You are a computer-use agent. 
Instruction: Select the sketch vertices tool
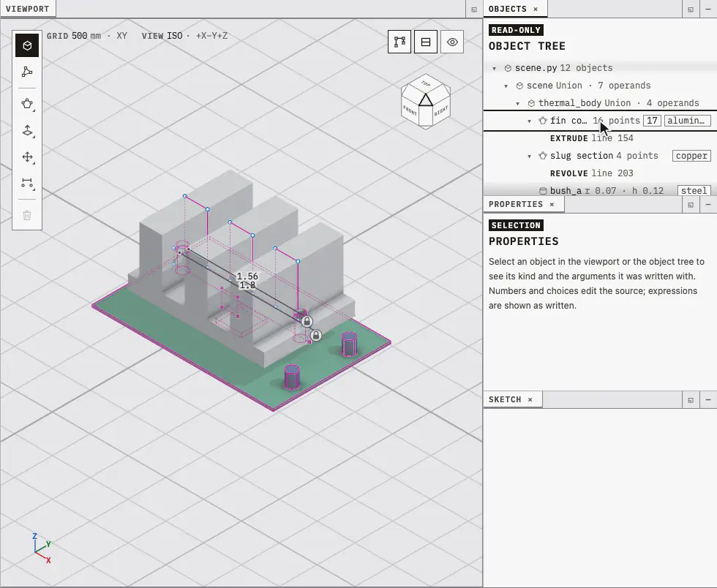(x=27, y=72)
